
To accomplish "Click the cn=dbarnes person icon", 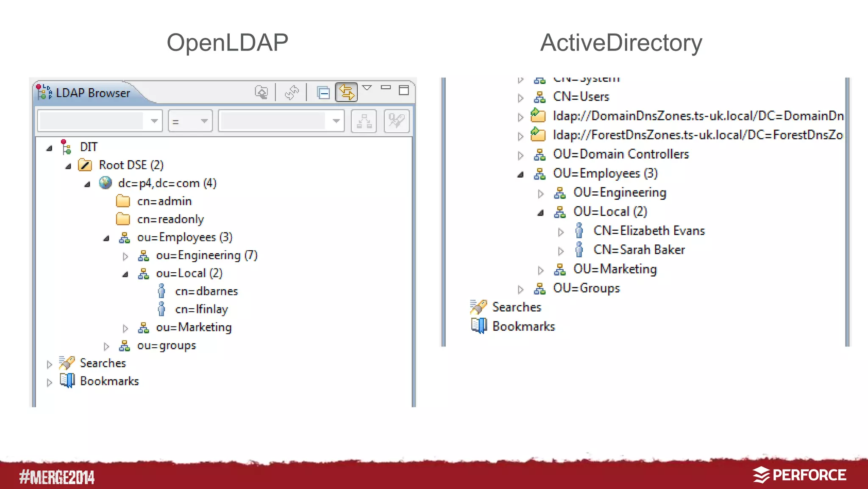I will click(161, 291).
